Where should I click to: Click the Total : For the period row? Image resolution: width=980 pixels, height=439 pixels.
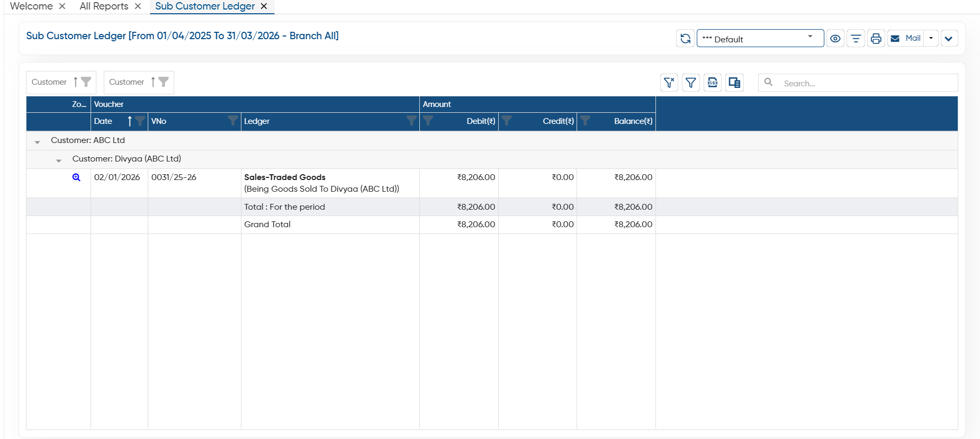[x=492, y=207]
